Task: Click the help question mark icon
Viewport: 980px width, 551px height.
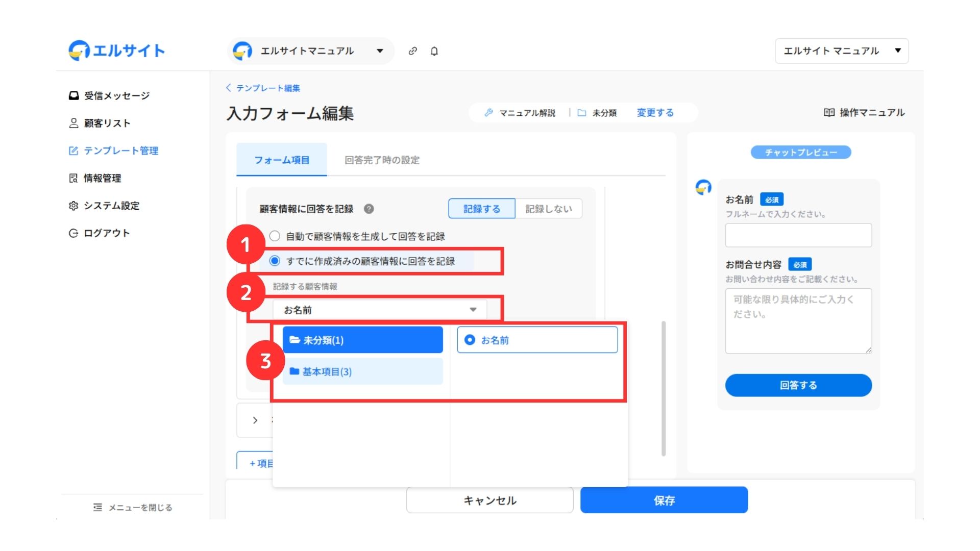Action: pos(369,209)
